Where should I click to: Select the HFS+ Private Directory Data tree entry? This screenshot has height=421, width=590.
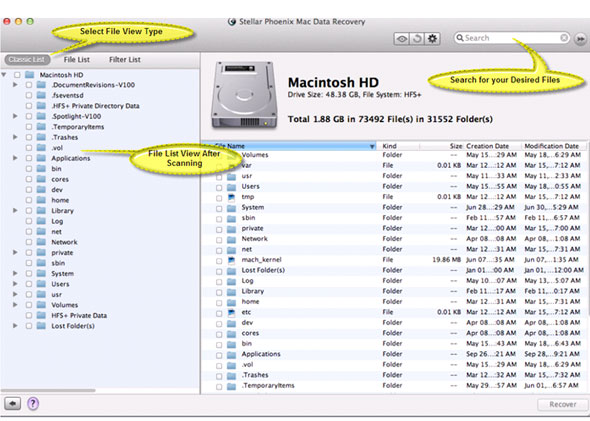tap(96, 106)
